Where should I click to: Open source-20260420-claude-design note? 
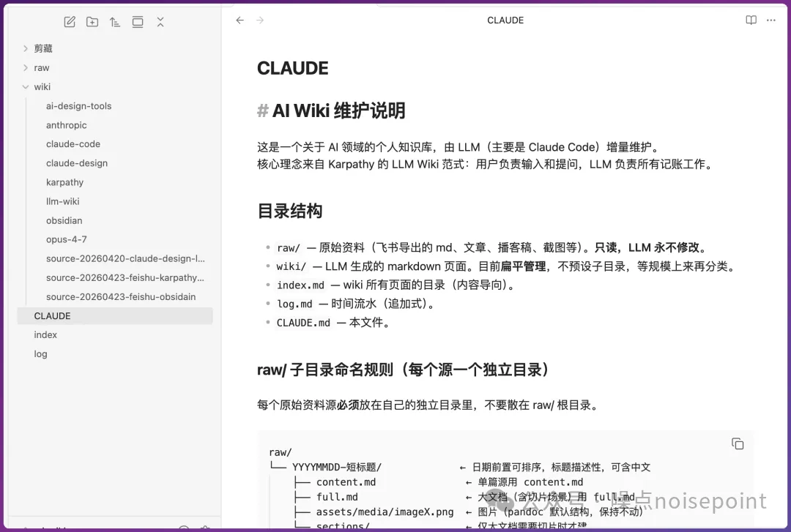tap(125, 259)
